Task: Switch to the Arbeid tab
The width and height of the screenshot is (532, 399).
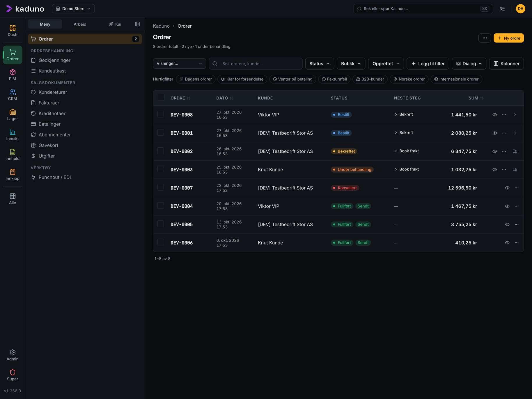Action: click(80, 24)
